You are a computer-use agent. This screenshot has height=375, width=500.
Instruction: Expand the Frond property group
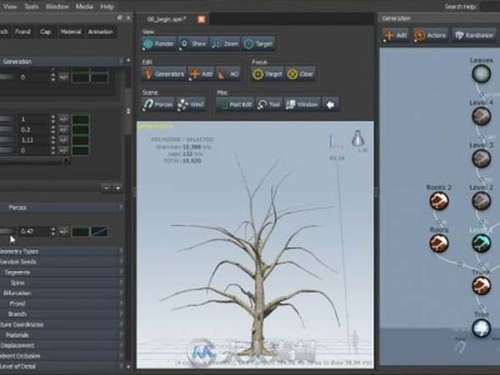[62, 304]
